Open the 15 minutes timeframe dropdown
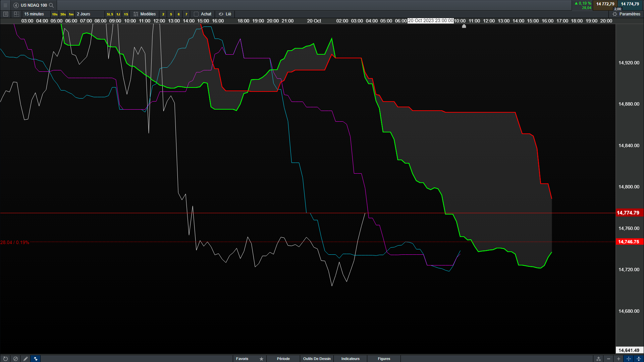Screen dimensions: 644x362 coord(34,14)
